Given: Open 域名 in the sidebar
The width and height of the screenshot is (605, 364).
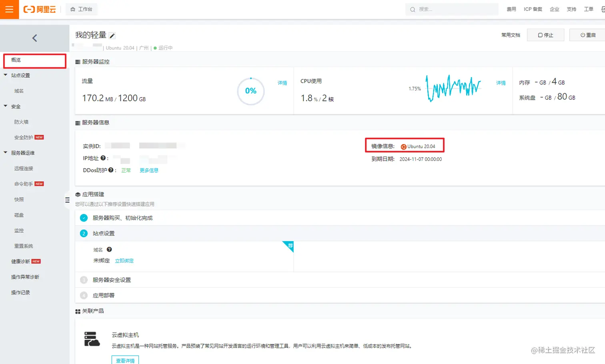Looking at the screenshot, I should 19,91.
